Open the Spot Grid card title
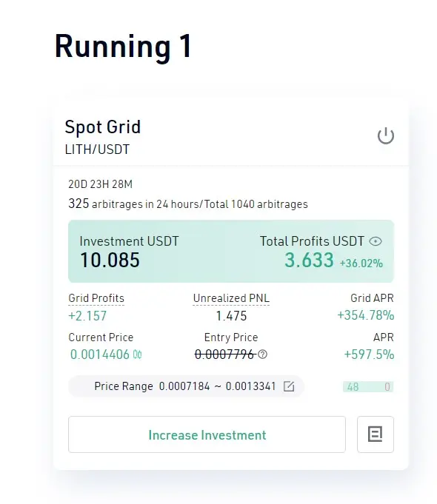 click(x=103, y=127)
